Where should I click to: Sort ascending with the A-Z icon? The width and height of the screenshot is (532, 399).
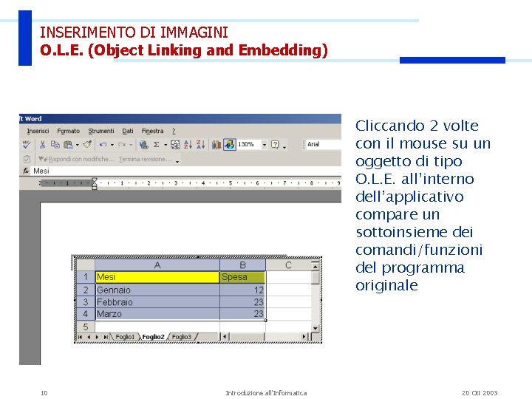[x=188, y=145]
